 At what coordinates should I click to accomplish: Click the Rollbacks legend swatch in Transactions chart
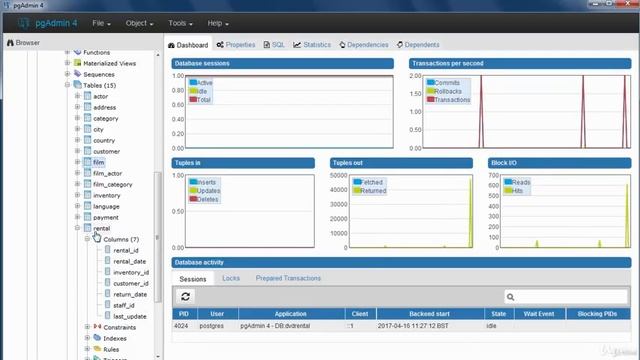tap(430, 91)
